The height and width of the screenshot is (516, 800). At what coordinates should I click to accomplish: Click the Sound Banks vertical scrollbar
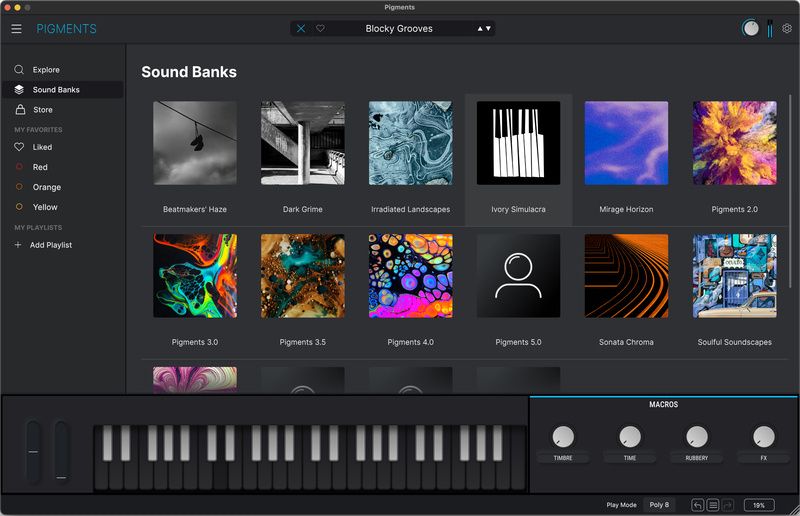[x=790, y=191]
